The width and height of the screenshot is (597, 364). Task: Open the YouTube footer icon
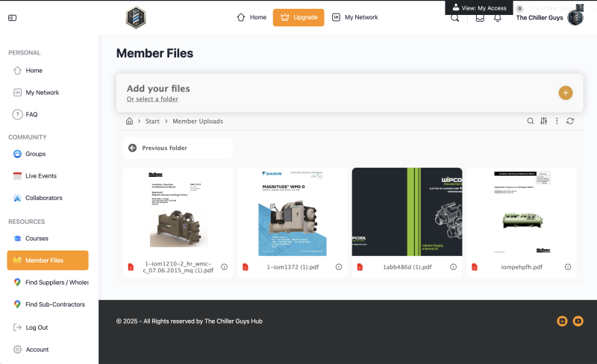click(578, 321)
